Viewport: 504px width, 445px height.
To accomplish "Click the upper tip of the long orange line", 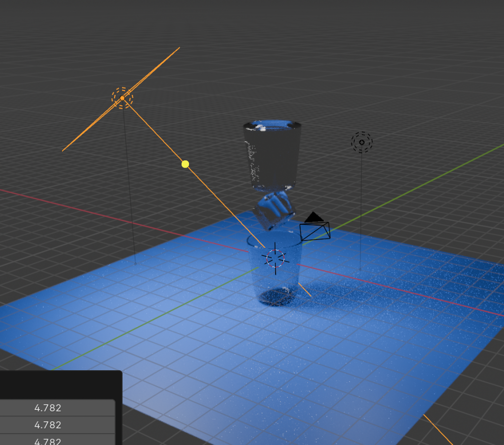I will coord(179,48).
